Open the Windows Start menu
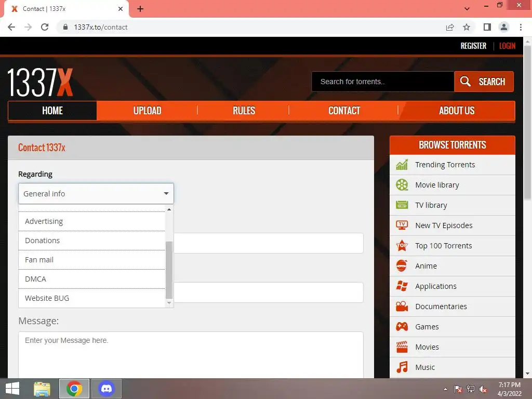Screen dimensions: 532x399 [x=12, y=389]
